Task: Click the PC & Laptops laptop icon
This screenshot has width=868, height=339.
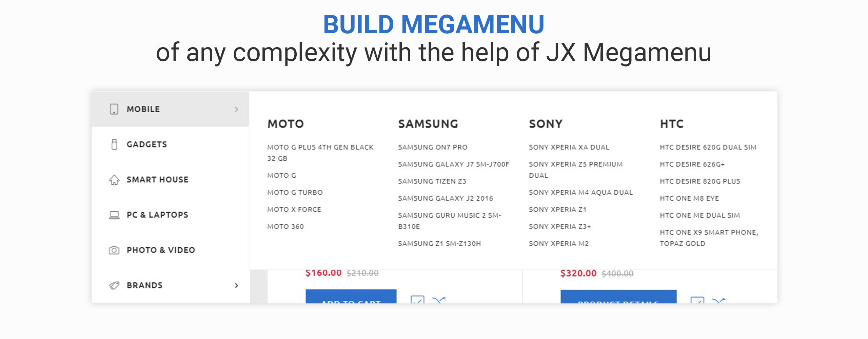Action: coord(114,215)
